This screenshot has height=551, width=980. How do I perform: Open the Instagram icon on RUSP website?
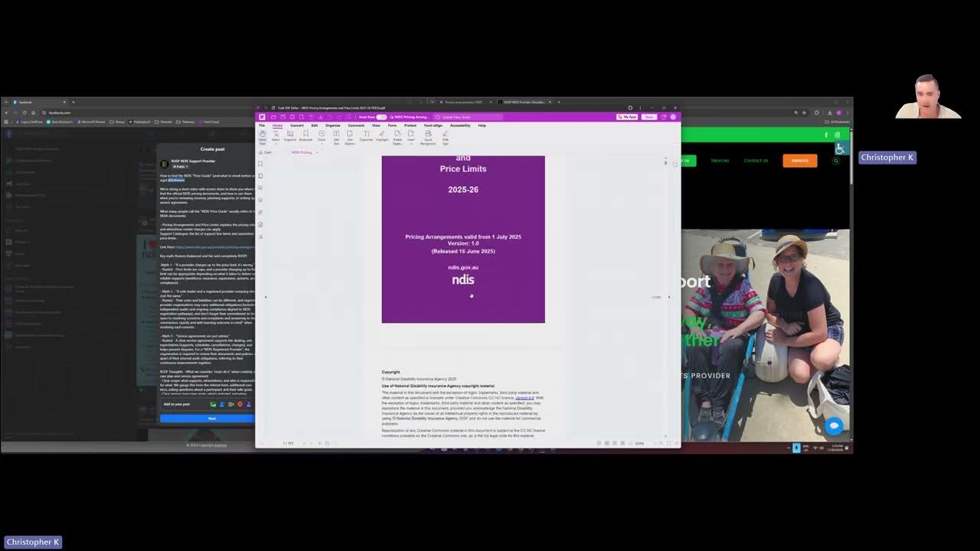pos(838,135)
